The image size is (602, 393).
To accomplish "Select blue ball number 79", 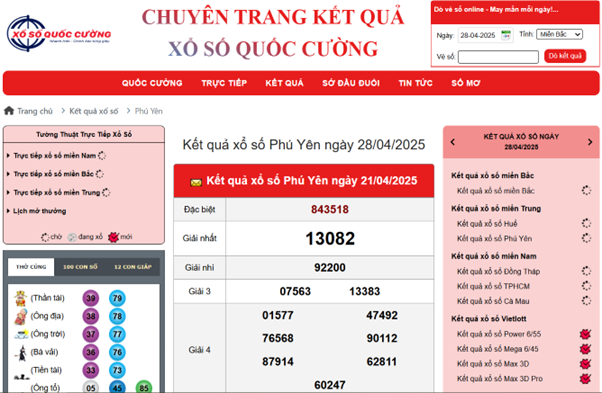I will (x=117, y=298).
